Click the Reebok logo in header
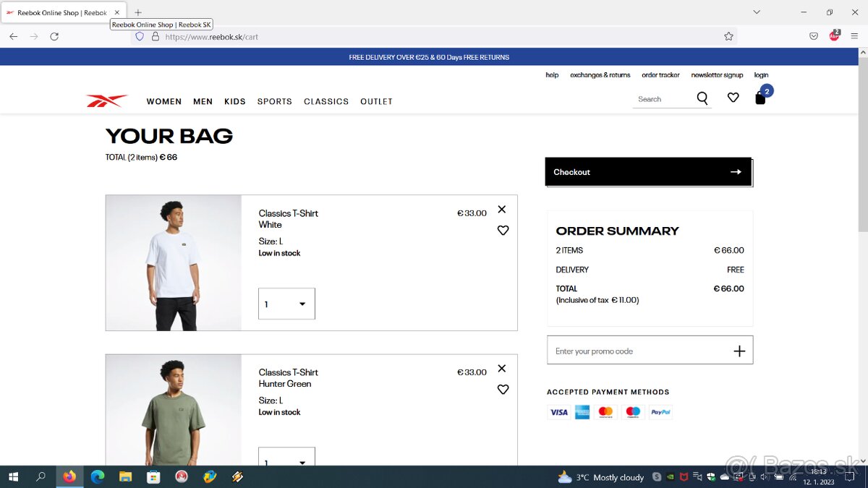The image size is (868, 488). (106, 101)
